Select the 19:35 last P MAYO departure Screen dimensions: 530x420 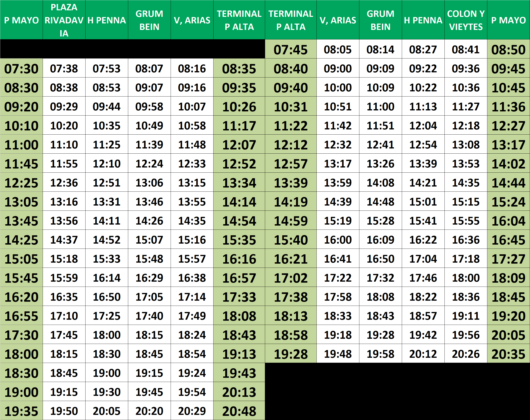pyautogui.click(x=21, y=411)
